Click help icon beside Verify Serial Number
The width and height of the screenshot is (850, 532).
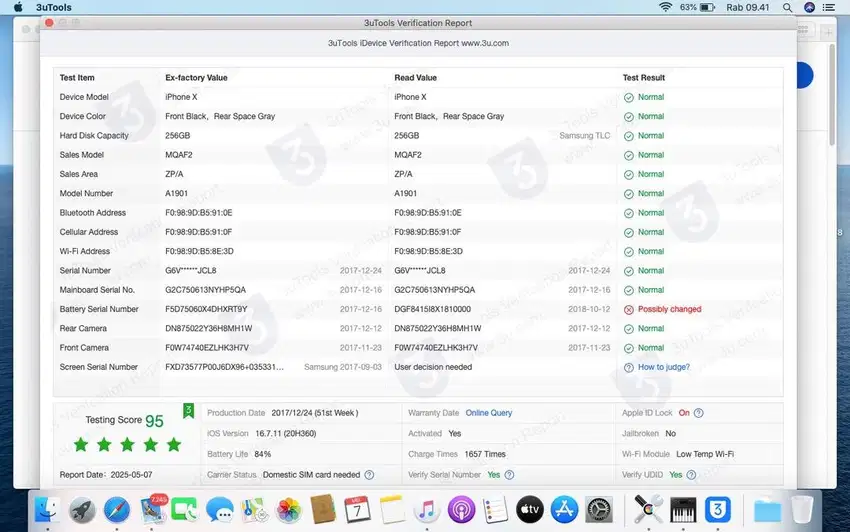[509, 475]
